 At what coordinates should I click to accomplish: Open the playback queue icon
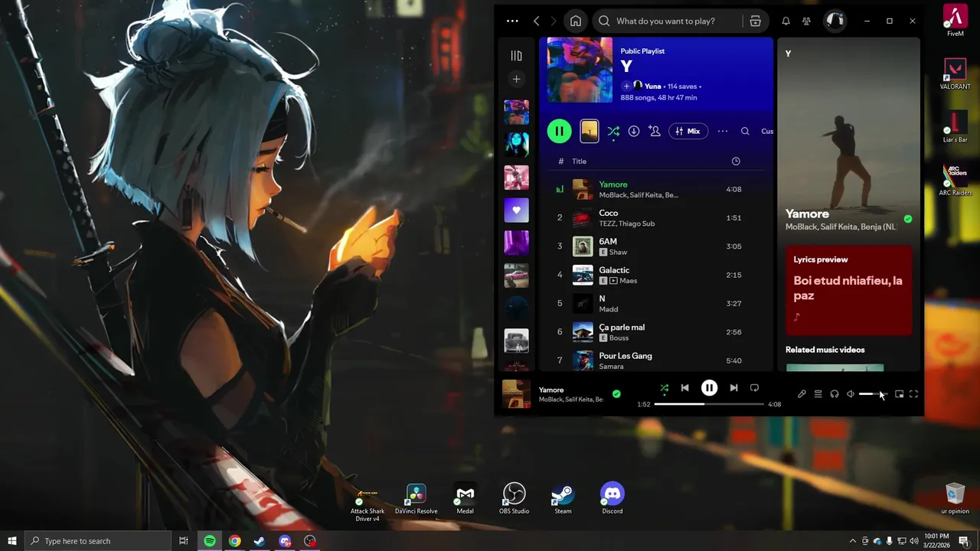coord(818,394)
